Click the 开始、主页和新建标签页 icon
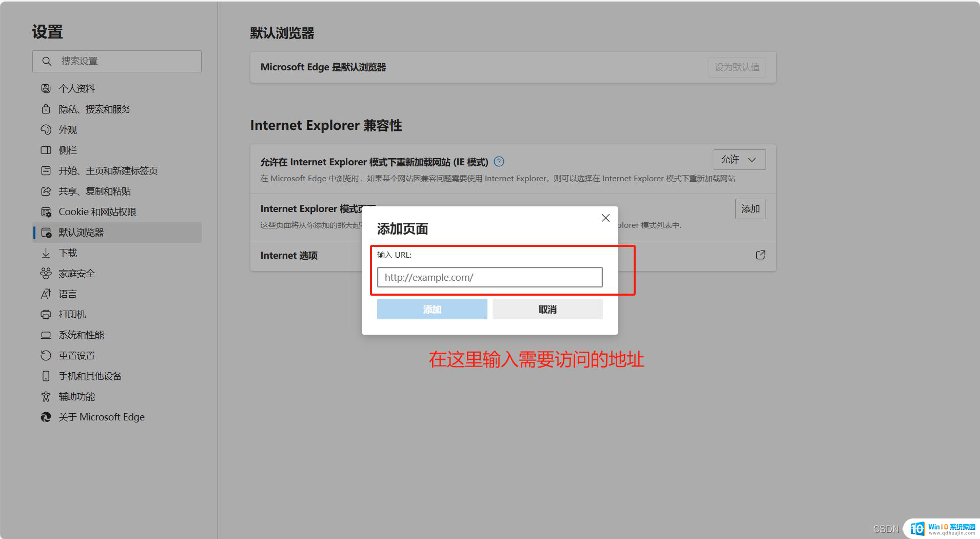Image resolution: width=980 pixels, height=539 pixels. pyautogui.click(x=46, y=170)
